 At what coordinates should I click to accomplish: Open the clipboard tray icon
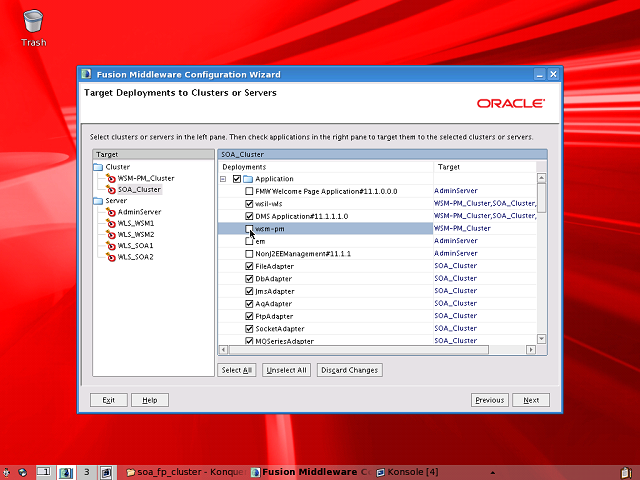click(x=626, y=473)
